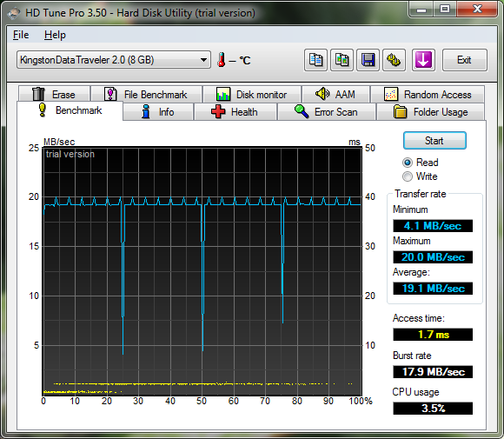Click the Exit button
504x439 pixels.
(x=465, y=60)
